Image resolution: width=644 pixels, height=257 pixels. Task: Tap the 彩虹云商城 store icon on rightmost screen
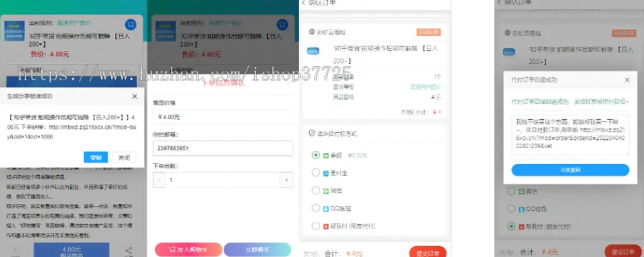(507, 33)
